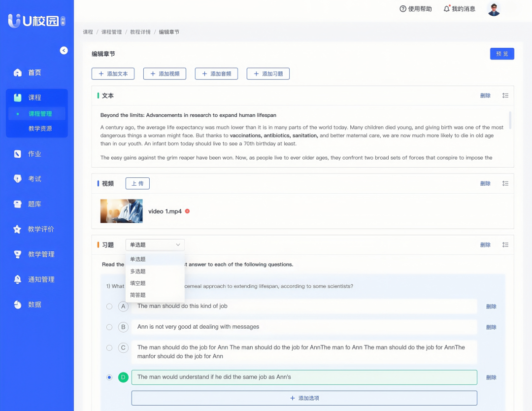Click the 教学评价 star icon
Viewport: 532px width, 411px height.
pos(18,229)
